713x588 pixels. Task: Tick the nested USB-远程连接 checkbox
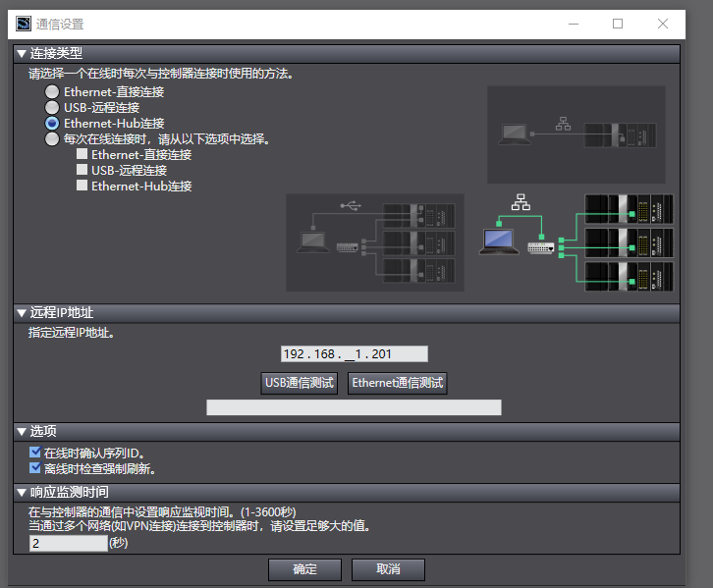click(82, 170)
